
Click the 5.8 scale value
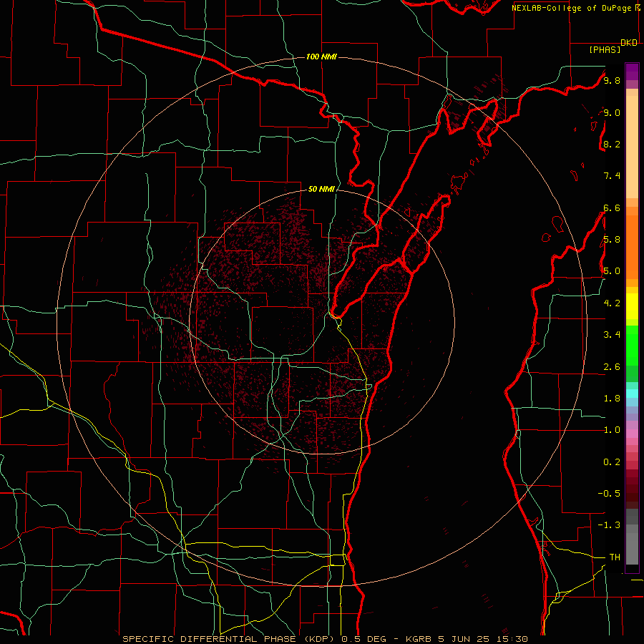pyautogui.click(x=612, y=240)
